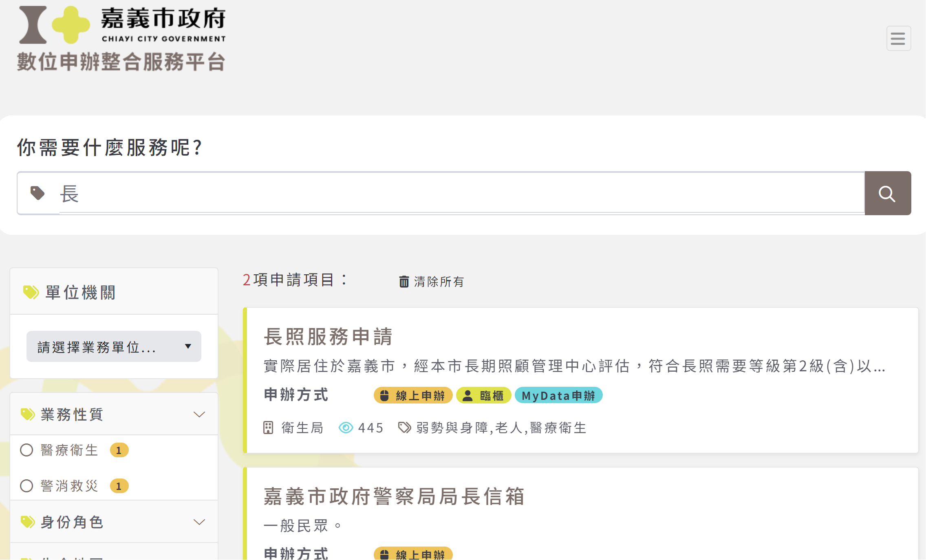926x560 pixels.
Task: Click the building icon beside 衛生局
Action: [268, 428]
